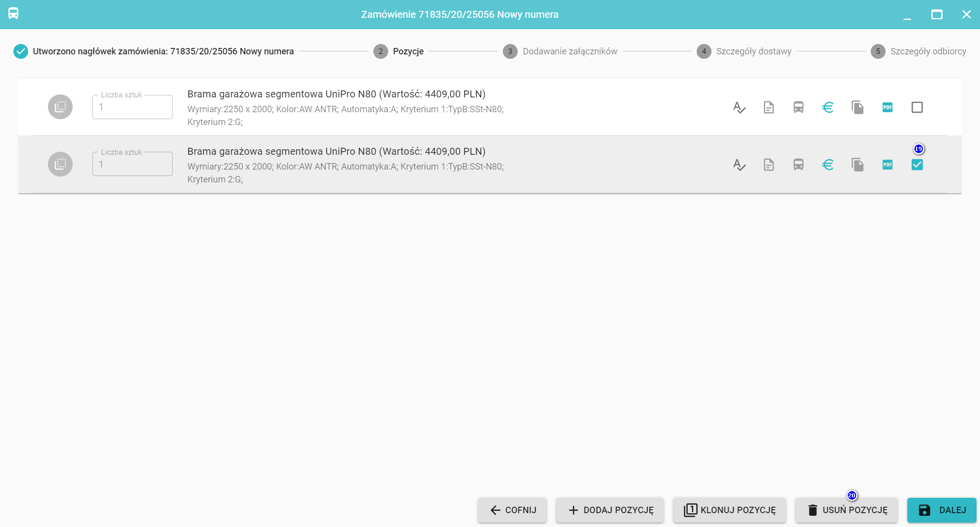Viewport: 980px width, 527px height.
Task: Click the first row Liczba sztuk field
Action: [133, 107]
